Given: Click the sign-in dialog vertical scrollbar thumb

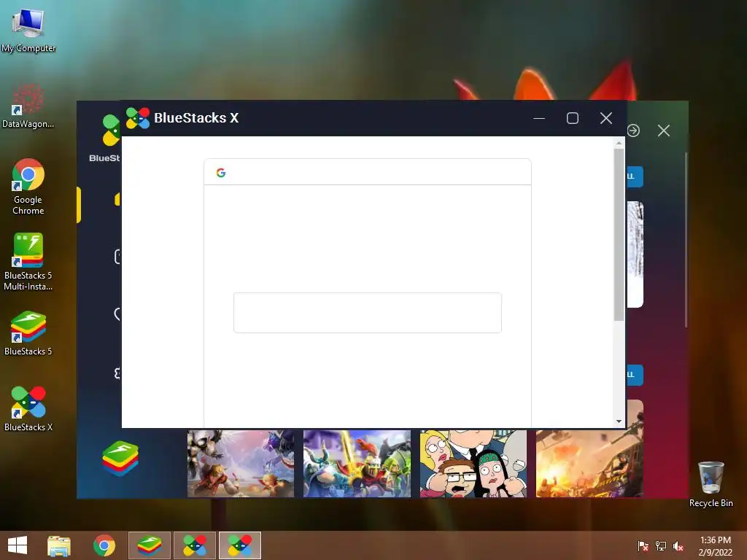Looking at the screenshot, I should coord(619,235).
